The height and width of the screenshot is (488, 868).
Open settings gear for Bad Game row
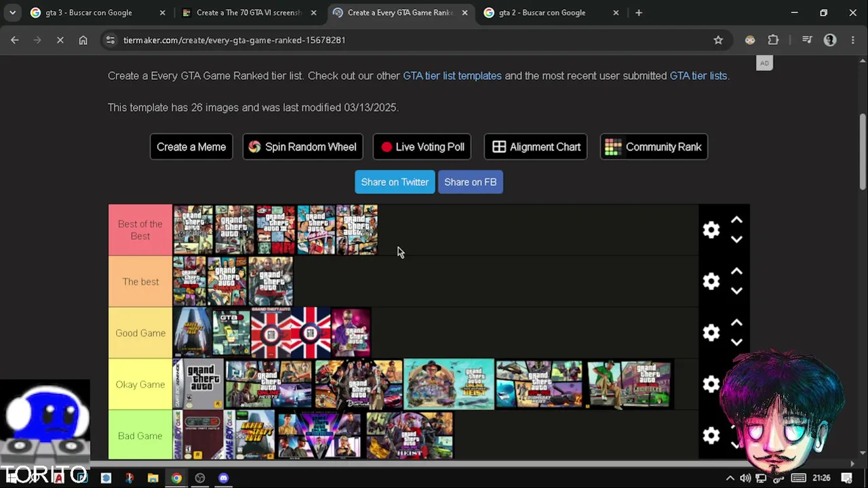[x=711, y=435]
